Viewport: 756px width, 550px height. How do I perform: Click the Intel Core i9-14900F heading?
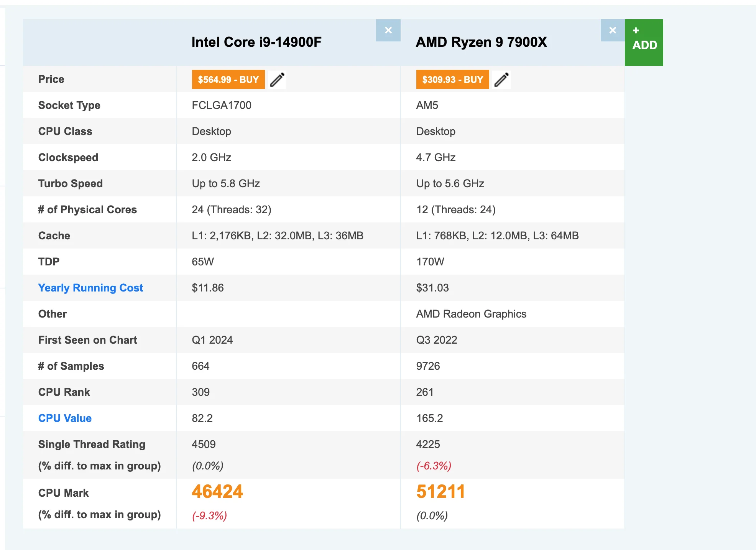click(x=256, y=42)
